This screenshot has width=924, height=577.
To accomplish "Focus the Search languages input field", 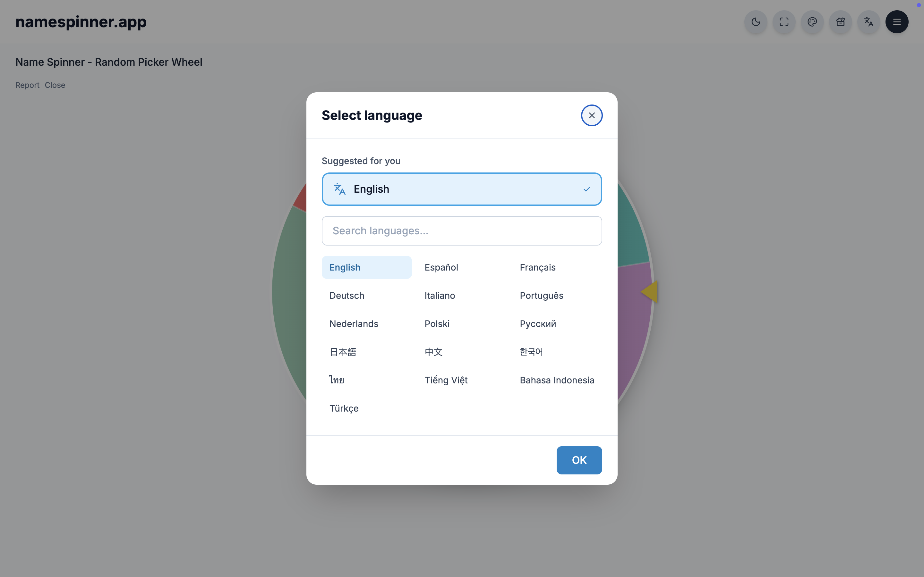I will point(462,231).
